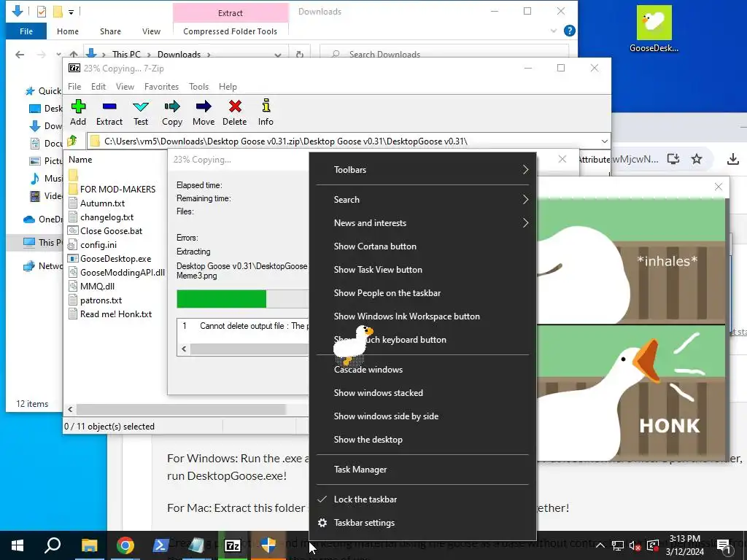Open the 7-Zip Help menu
The height and width of the screenshot is (560, 747).
point(228,87)
